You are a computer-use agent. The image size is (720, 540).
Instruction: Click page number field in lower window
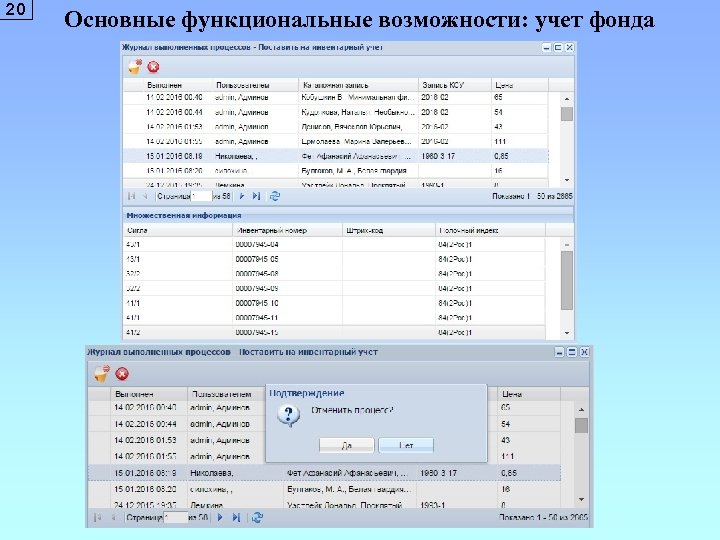click(x=176, y=518)
